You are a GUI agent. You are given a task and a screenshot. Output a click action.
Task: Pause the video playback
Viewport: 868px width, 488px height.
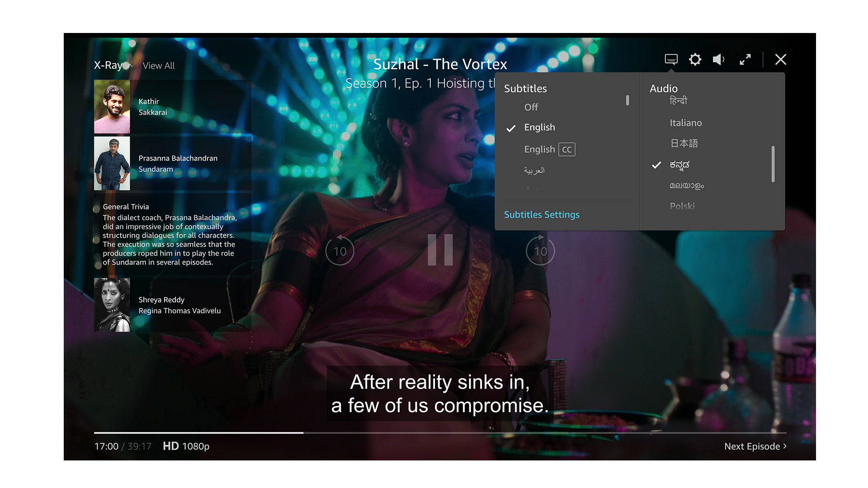click(x=440, y=250)
